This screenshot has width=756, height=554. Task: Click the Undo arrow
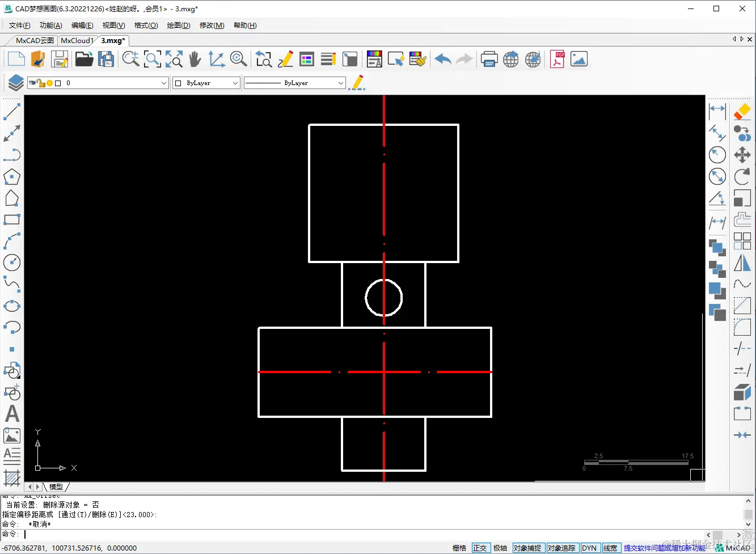click(443, 59)
